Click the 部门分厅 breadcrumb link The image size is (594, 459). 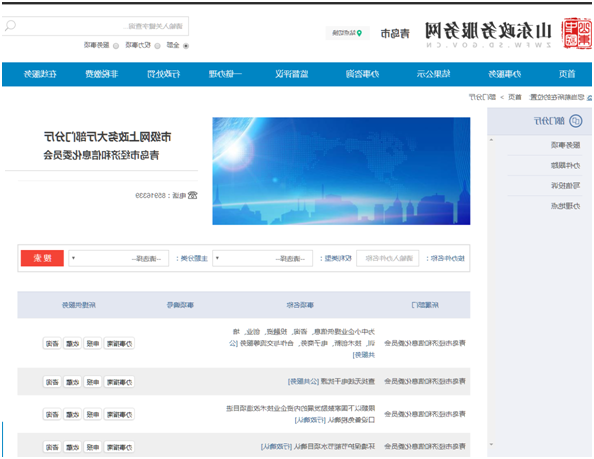tap(482, 98)
